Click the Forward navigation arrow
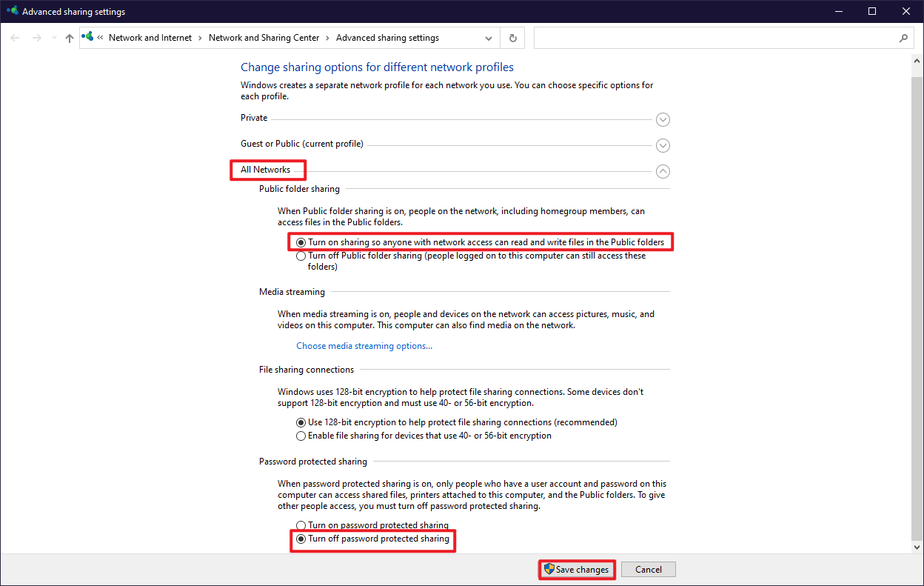The width and height of the screenshot is (924, 586). [36, 38]
